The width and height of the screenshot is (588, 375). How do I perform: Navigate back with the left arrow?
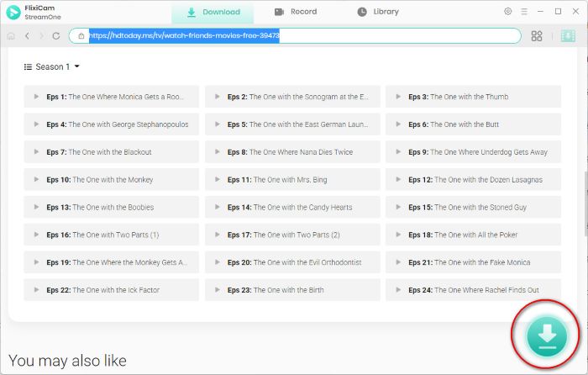tap(27, 36)
